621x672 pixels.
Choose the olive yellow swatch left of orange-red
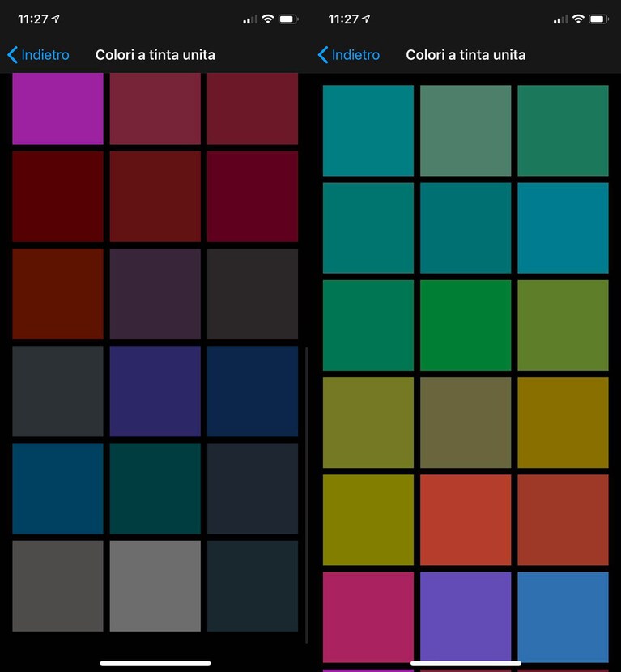368,520
